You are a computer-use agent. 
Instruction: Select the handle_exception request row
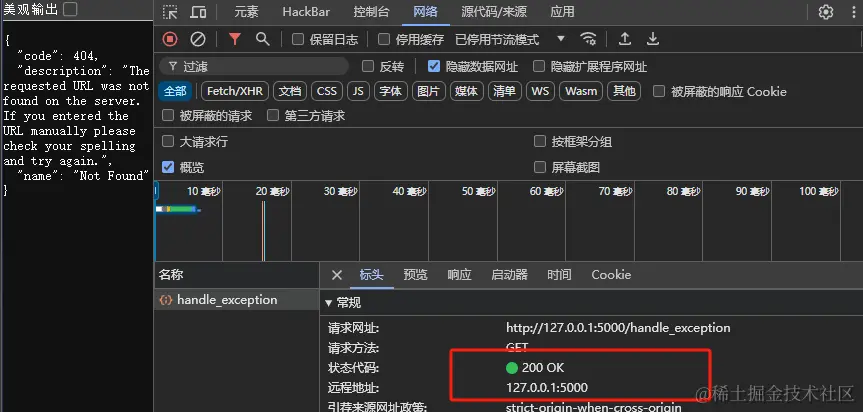[236, 300]
